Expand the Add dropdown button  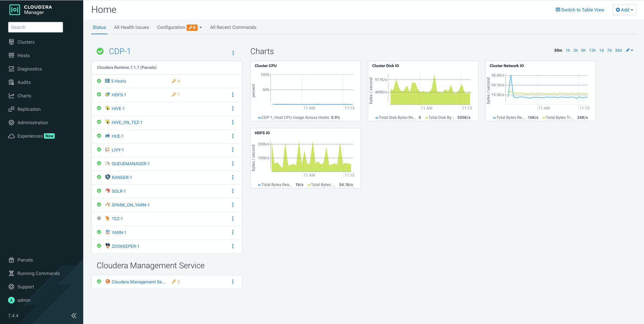pyautogui.click(x=624, y=10)
